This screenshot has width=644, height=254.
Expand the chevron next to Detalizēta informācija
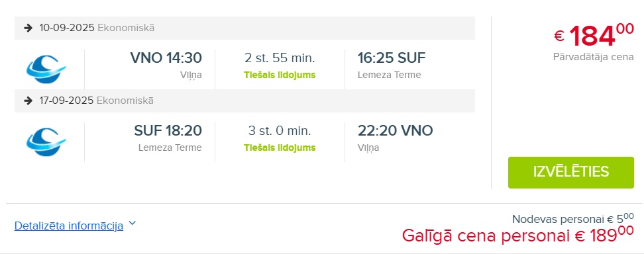click(x=132, y=224)
